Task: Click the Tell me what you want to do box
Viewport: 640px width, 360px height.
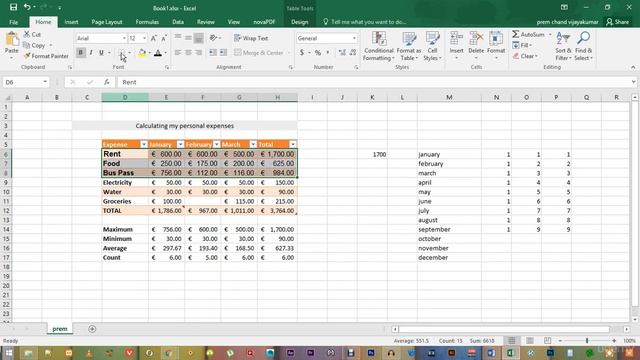Action: click(x=365, y=22)
